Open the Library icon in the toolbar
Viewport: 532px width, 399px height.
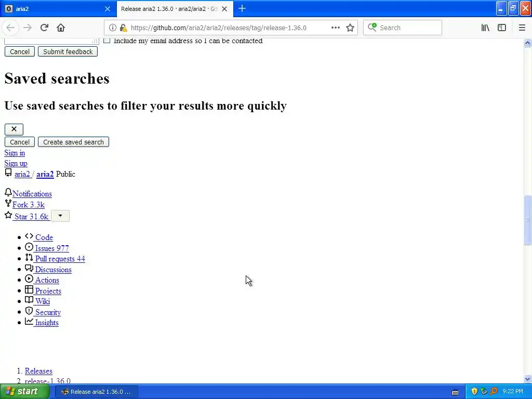(x=485, y=28)
